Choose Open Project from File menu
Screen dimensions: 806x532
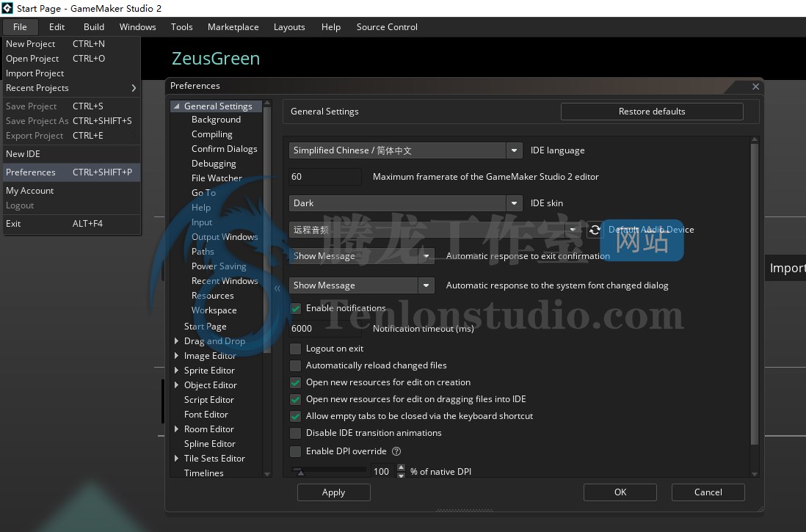71,59
